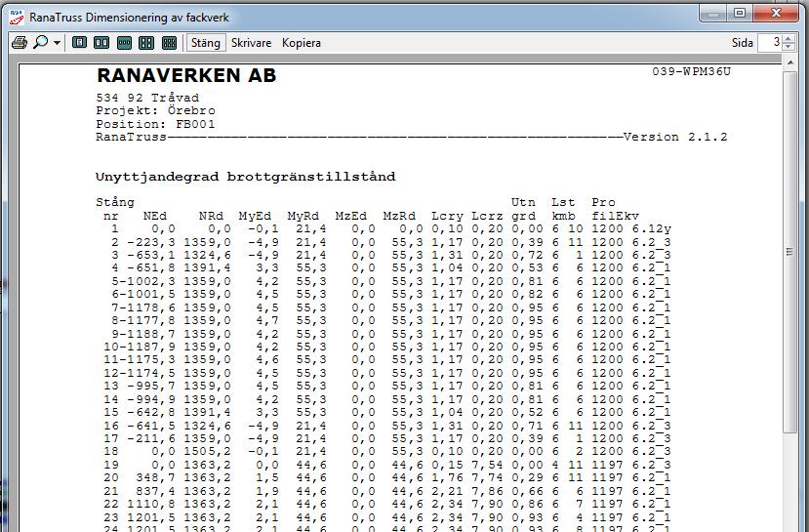Image resolution: width=809 pixels, height=532 pixels.
Task: Click the text 'Version 2.1.2'
Action: click(x=675, y=137)
